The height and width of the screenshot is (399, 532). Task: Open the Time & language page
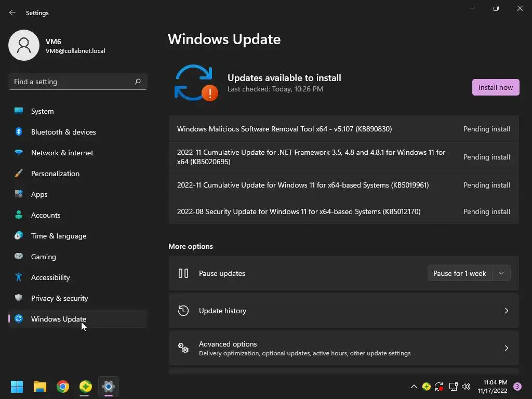point(78,236)
